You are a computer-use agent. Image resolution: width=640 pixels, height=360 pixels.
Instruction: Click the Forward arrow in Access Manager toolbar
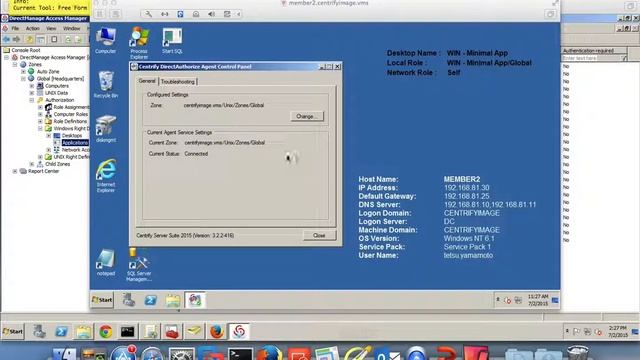[16, 40]
